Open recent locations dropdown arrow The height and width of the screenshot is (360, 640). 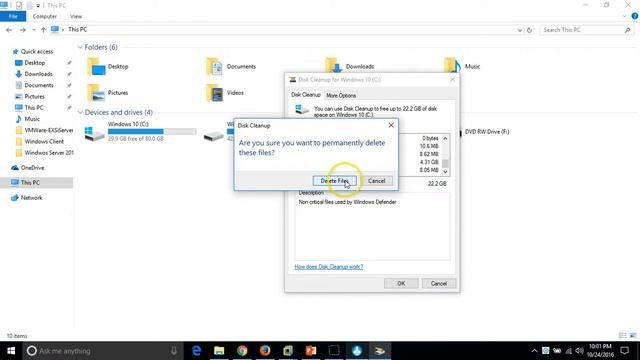[x=33, y=30]
